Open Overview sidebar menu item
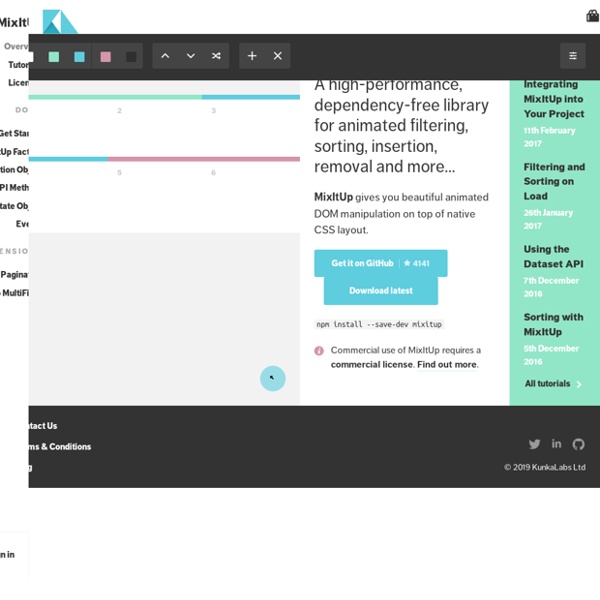This screenshot has height=600, width=600. click(x=16, y=46)
